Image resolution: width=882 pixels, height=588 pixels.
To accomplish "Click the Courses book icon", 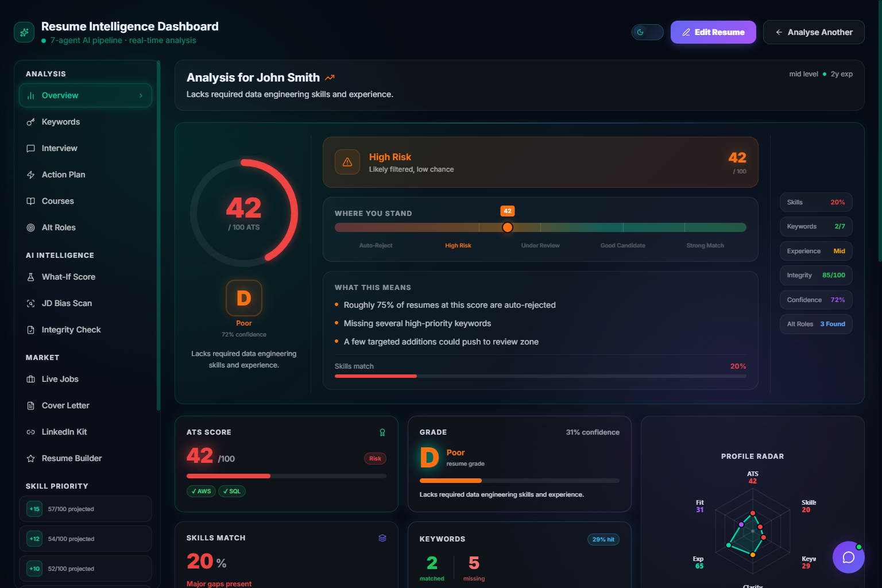I will click(31, 201).
